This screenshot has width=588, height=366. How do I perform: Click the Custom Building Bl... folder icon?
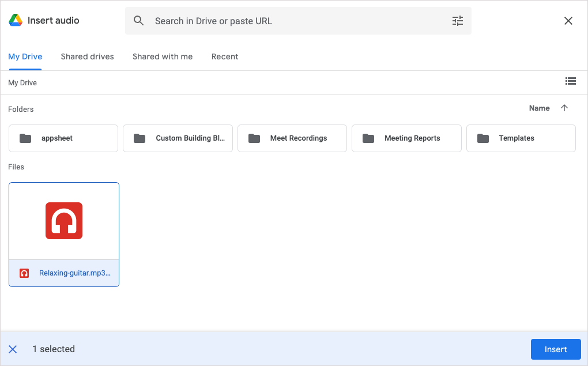click(140, 138)
